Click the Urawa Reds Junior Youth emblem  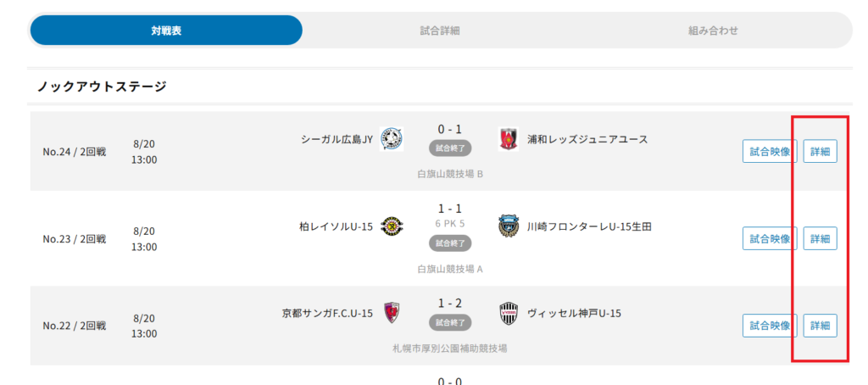509,140
